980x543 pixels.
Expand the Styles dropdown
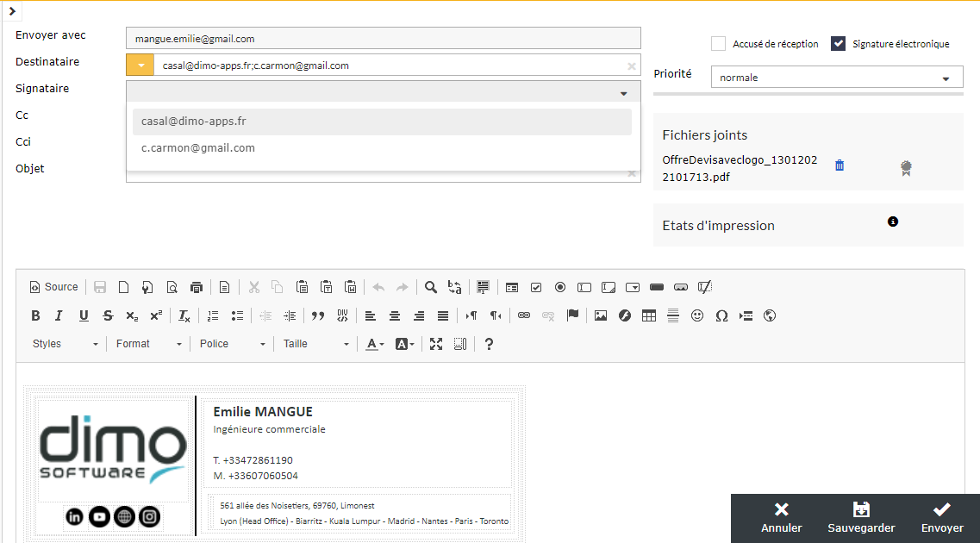coord(66,344)
